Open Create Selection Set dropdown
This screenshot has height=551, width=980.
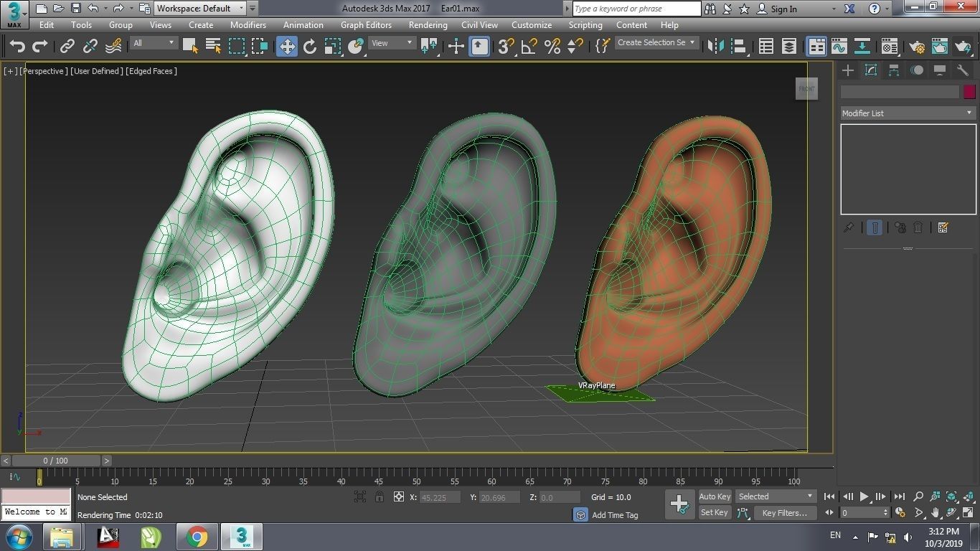pyautogui.click(x=656, y=43)
